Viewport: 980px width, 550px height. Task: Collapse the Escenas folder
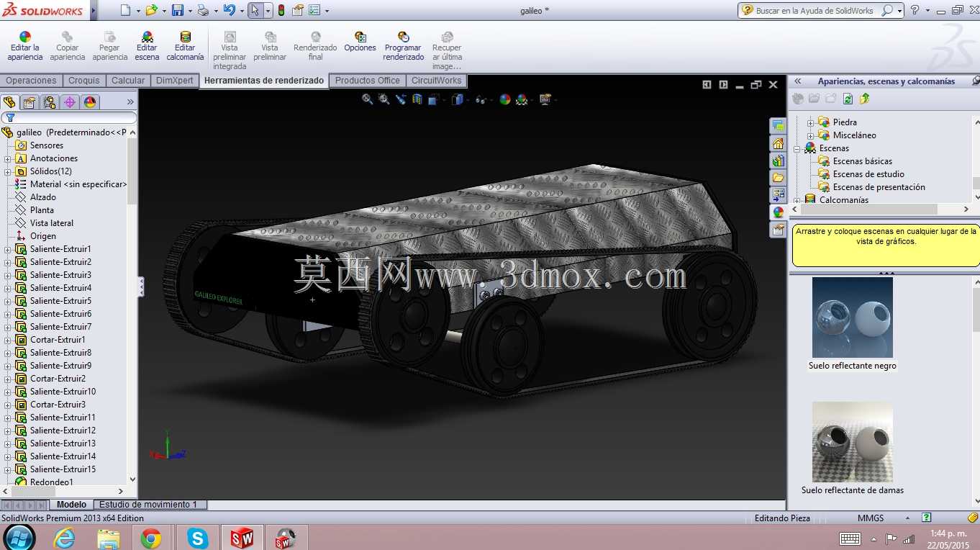(797, 148)
